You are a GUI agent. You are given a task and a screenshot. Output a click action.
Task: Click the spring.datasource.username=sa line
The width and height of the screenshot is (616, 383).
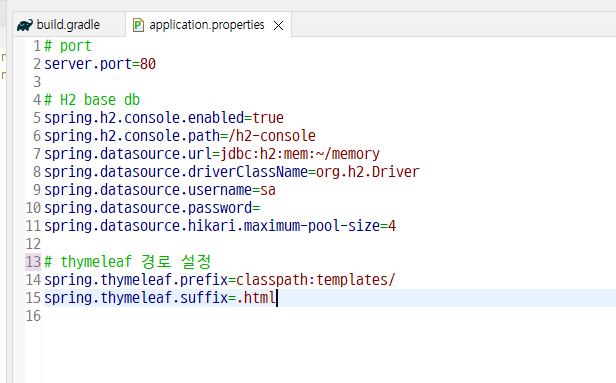160,190
